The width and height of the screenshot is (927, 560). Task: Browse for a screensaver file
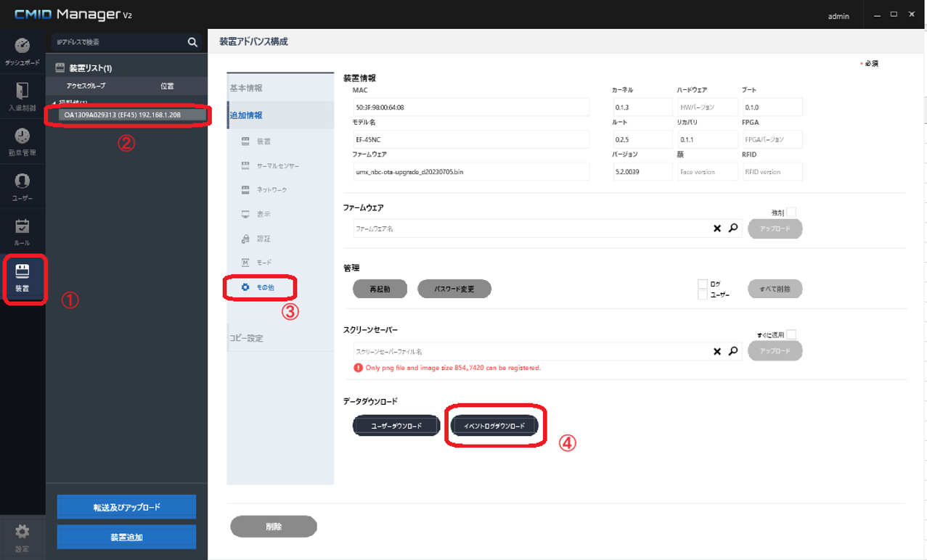733,350
